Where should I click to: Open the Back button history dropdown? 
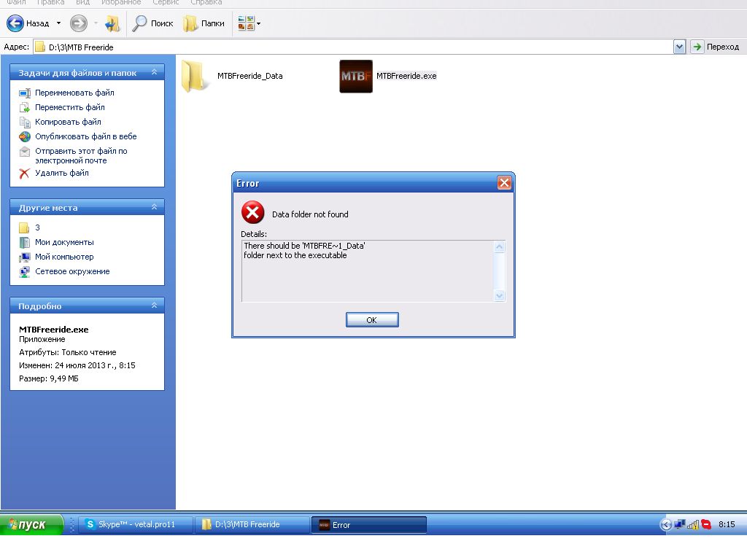(58, 23)
